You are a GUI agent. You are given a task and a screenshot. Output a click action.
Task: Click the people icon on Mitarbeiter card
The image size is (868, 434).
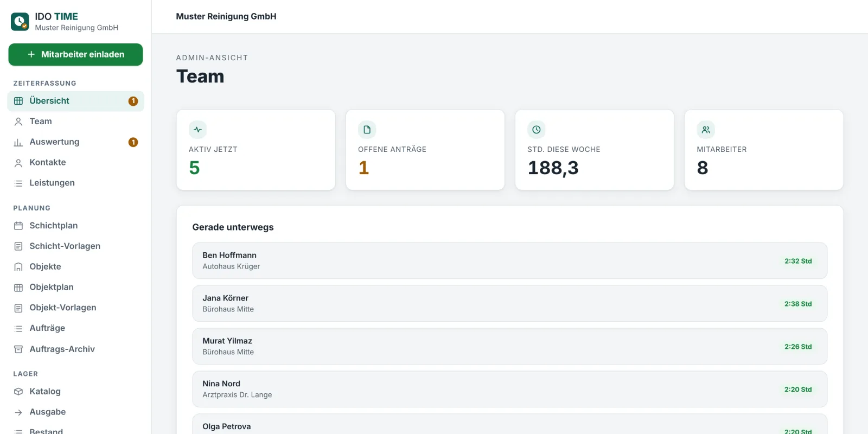(x=706, y=130)
